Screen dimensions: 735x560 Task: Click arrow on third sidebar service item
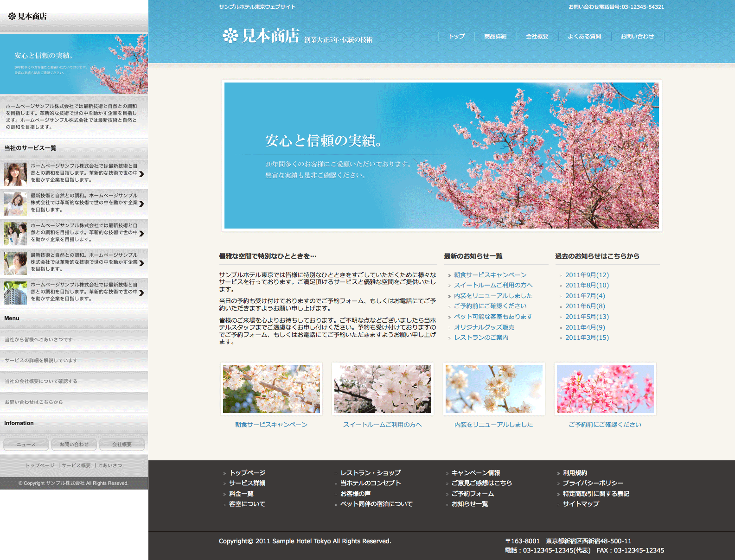click(141, 233)
